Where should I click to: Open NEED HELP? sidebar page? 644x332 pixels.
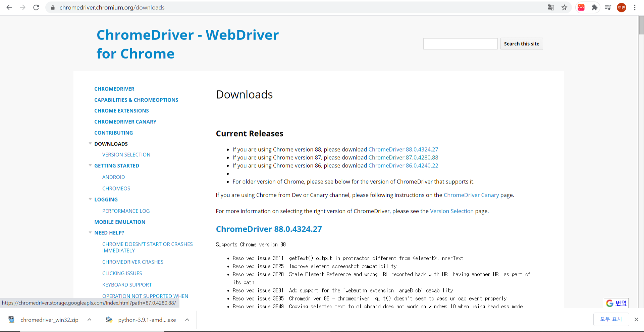(109, 233)
